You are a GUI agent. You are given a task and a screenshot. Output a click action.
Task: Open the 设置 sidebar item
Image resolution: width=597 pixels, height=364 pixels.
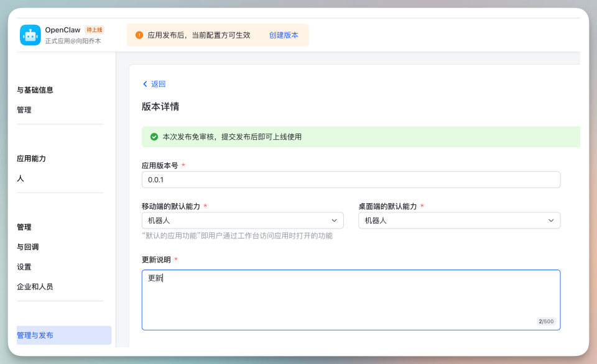point(24,266)
